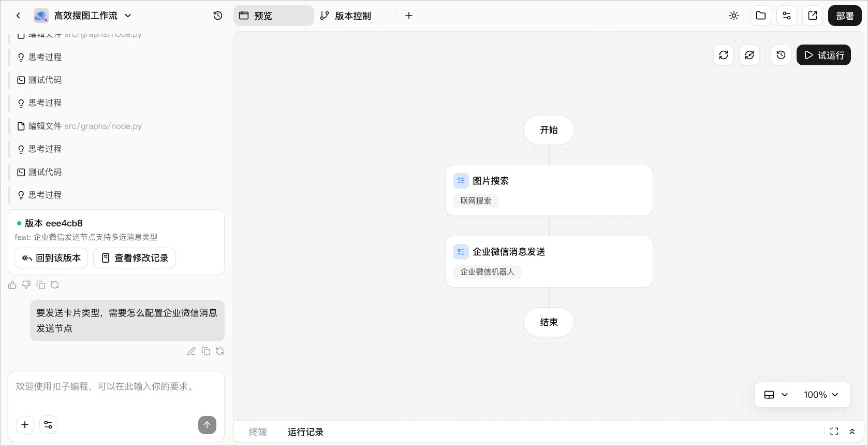Open canvas run history clock icon
Screen dimensions: 868x446
[x=781, y=55]
